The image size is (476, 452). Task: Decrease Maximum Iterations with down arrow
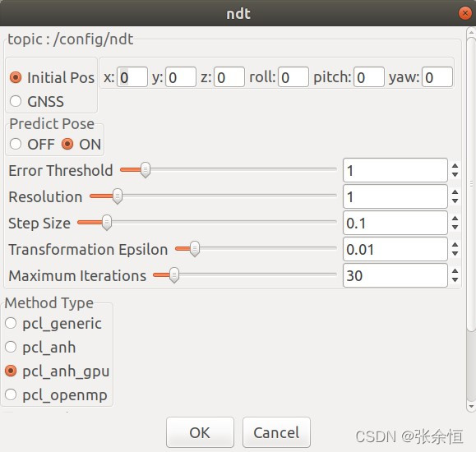pyautogui.click(x=455, y=280)
